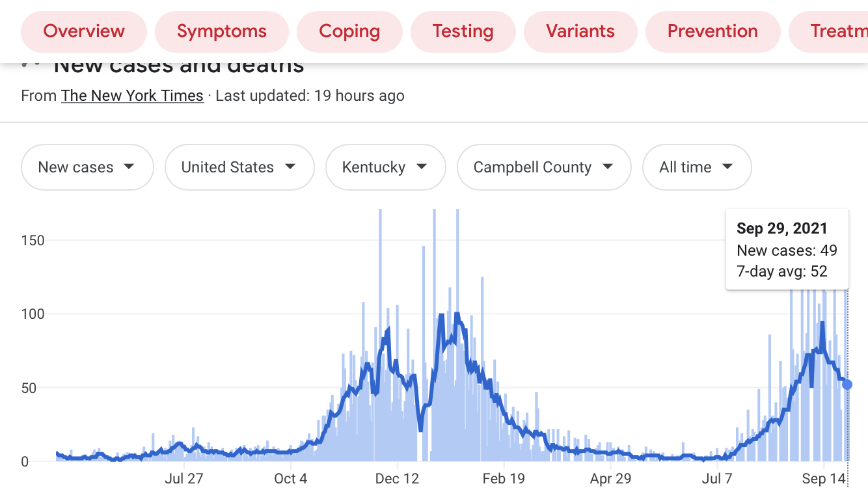
Task: Click the Dec 12 date label on chart
Action: [397, 479]
